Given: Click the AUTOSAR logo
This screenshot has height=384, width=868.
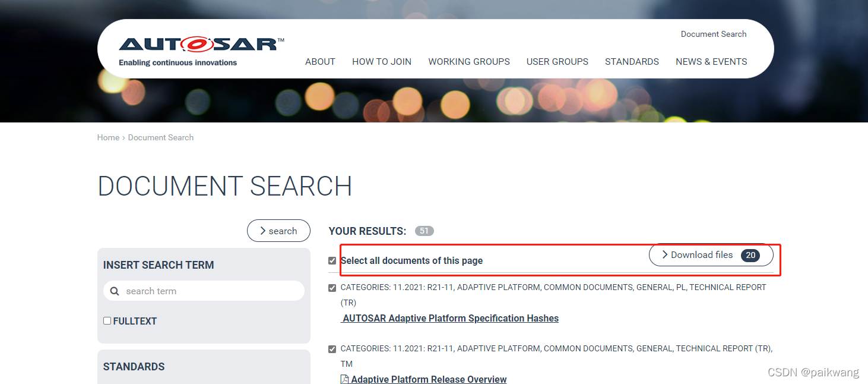Looking at the screenshot, I should coord(201,51).
